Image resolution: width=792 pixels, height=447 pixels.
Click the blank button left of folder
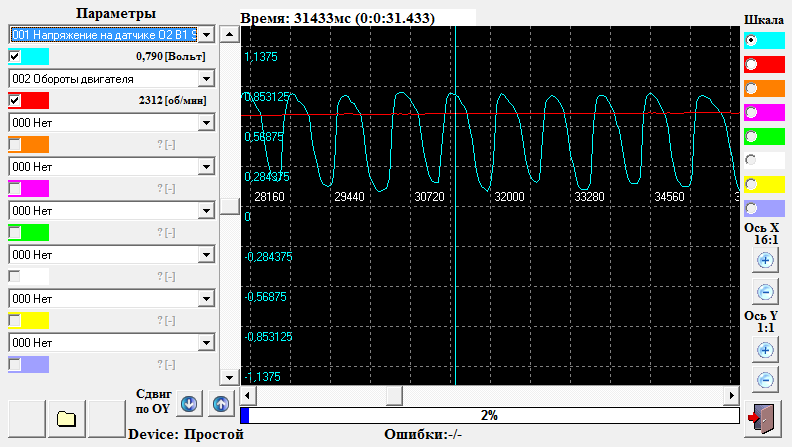point(27,419)
